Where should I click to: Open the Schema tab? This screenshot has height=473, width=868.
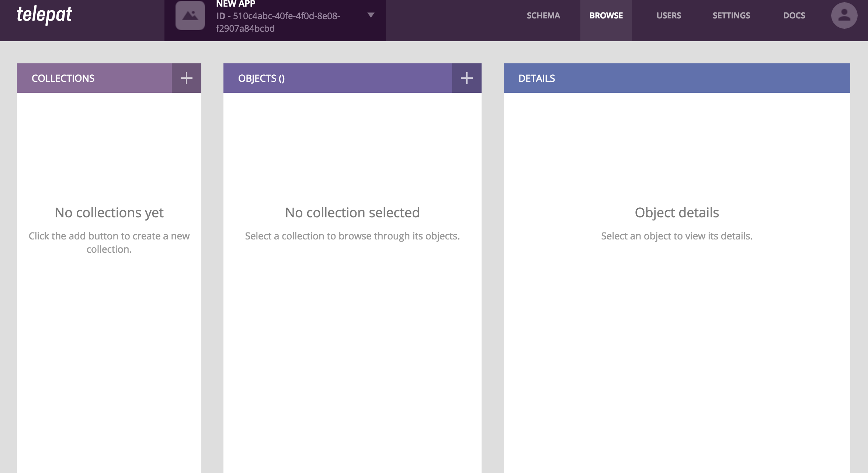coord(543,15)
